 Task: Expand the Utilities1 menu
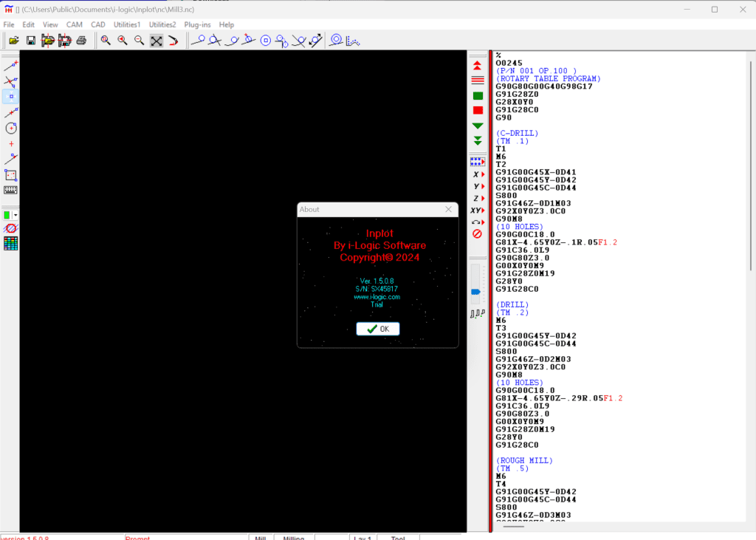(x=126, y=24)
